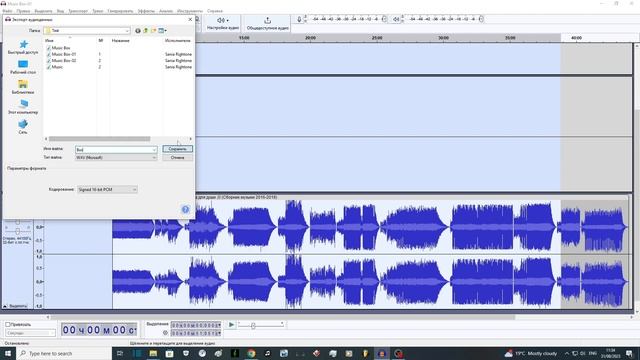Click the playback meter speaker icon
Screen dimensions: 640x360
coord(396,19)
